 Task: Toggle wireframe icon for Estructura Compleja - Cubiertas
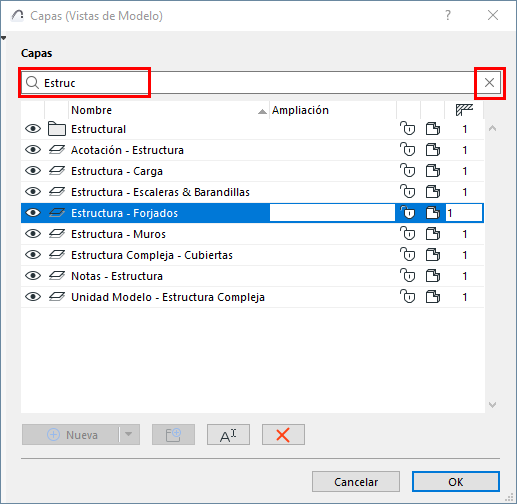tap(433, 255)
